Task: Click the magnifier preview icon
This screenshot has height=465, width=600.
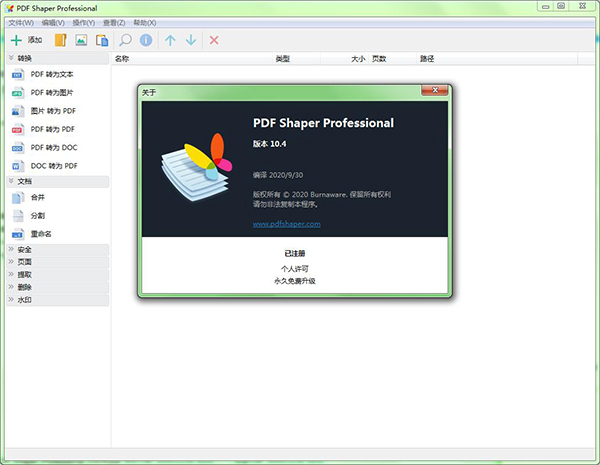Action: tap(125, 40)
